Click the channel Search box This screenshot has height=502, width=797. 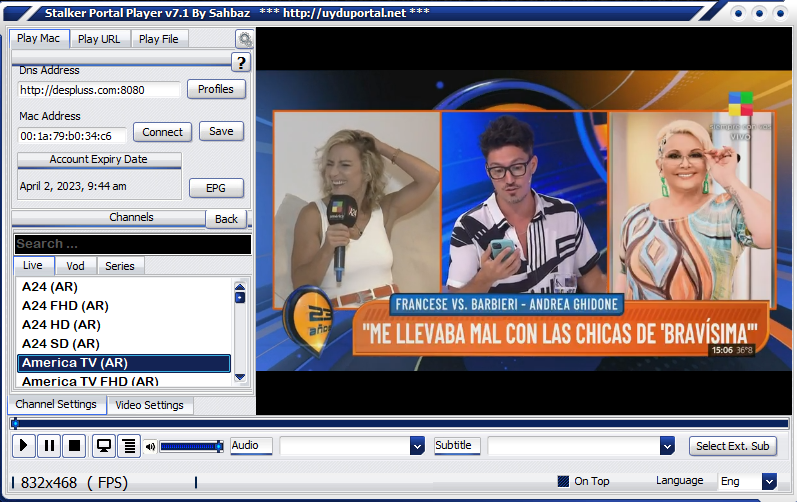click(x=133, y=244)
